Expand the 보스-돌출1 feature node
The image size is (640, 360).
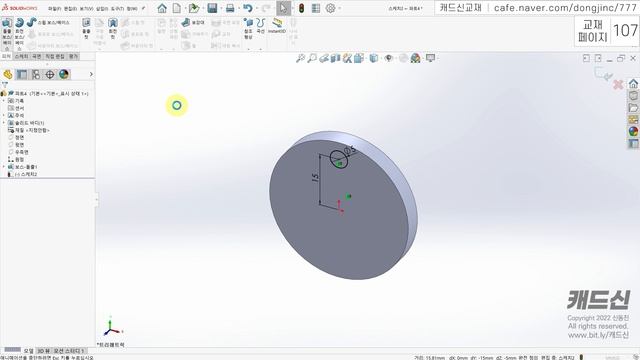coord(4,167)
